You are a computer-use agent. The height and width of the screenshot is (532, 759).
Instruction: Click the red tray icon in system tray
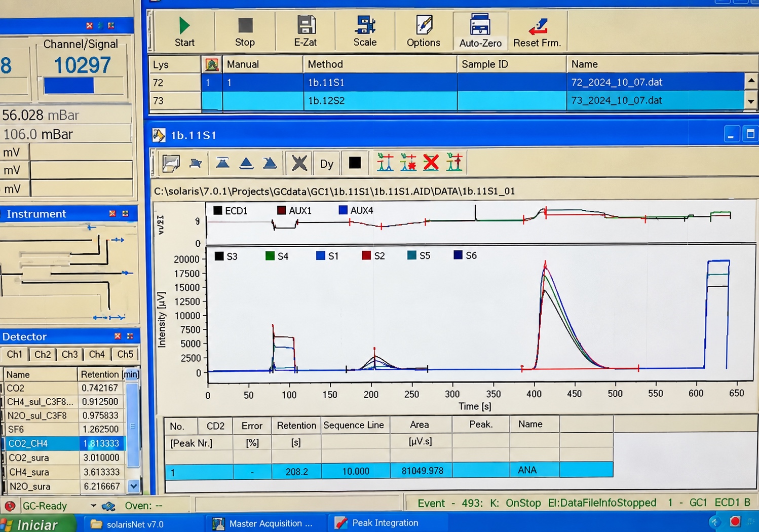[x=735, y=521]
